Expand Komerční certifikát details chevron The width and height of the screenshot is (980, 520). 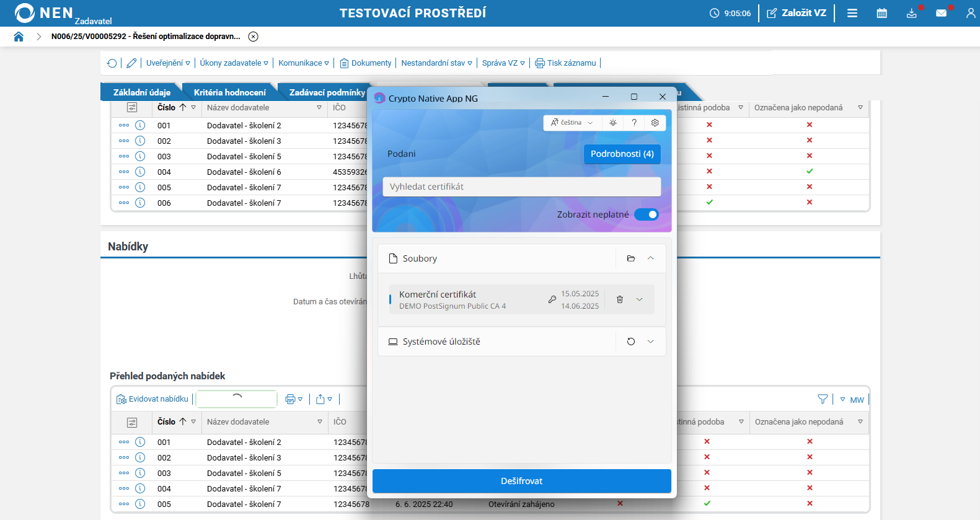click(640, 299)
